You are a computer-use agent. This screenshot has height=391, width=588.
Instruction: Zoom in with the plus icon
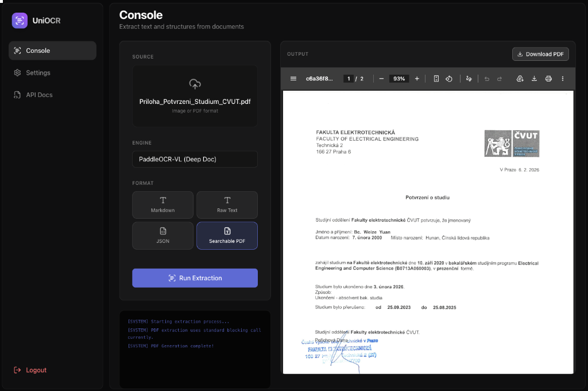(x=417, y=79)
